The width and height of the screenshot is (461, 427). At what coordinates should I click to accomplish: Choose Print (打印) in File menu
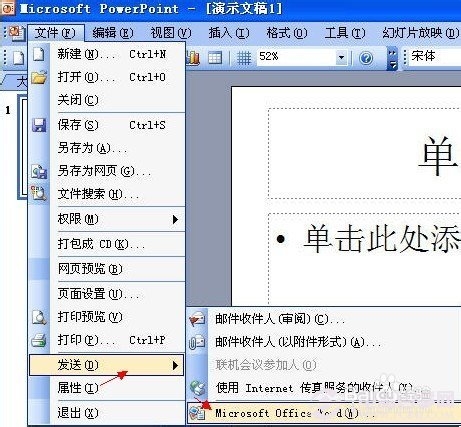107,340
